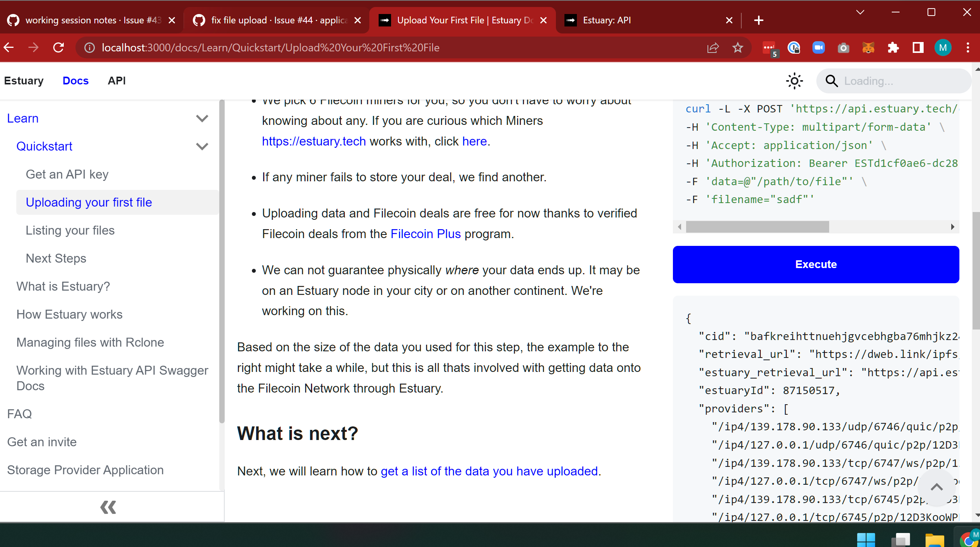Bookmark this page with the star icon
The width and height of the screenshot is (980, 547).
click(x=737, y=47)
